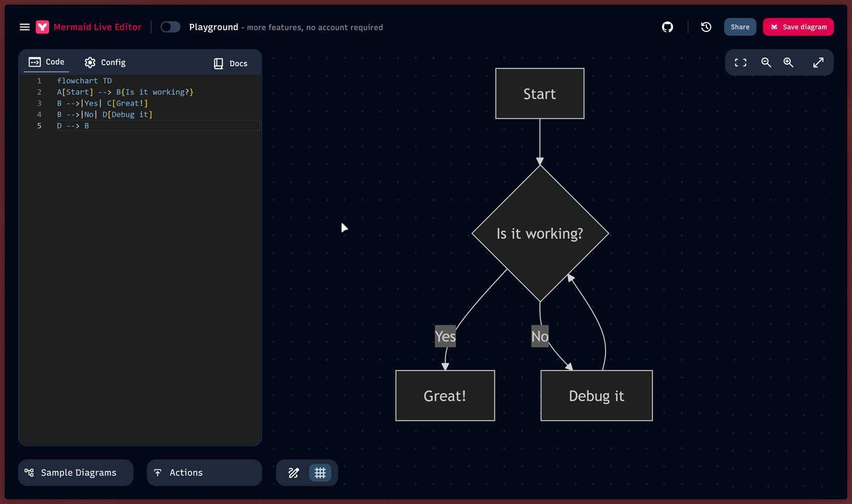Zoom out of the diagram
The width and height of the screenshot is (852, 504).
(766, 62)
